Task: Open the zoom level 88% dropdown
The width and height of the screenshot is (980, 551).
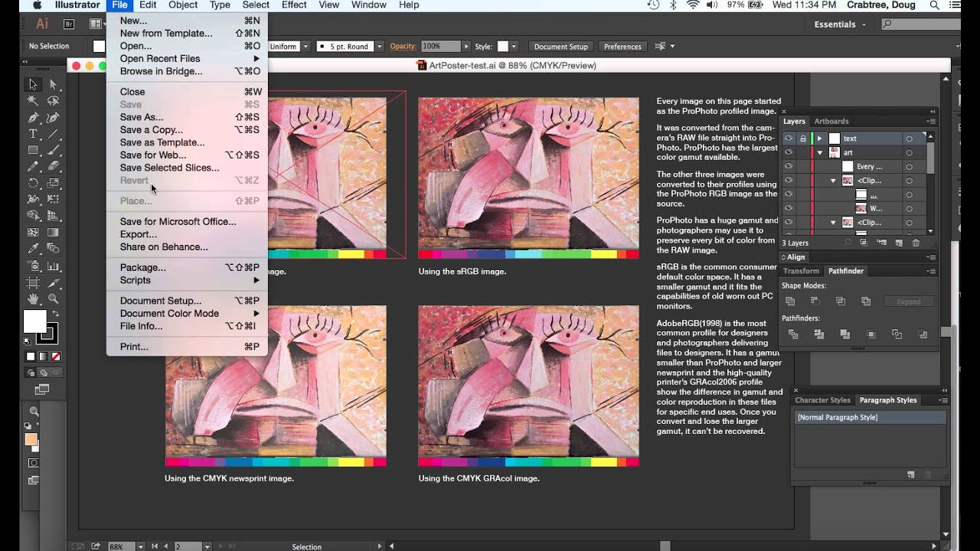Action: click(x=140, y=546)
